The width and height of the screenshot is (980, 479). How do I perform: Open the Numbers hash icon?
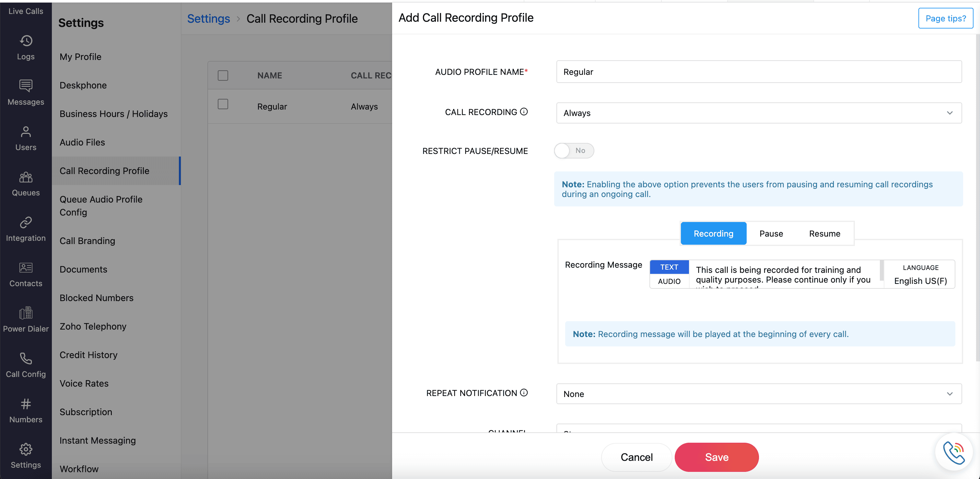[26, 404]
